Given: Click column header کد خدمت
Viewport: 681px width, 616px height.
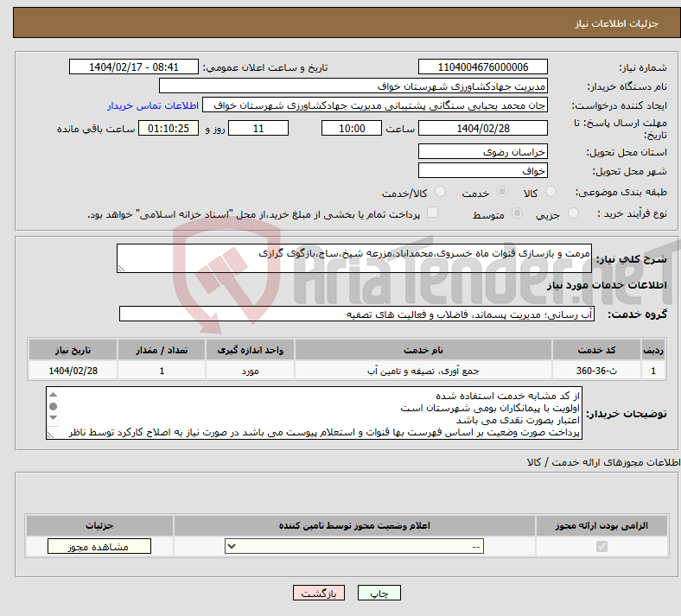Looking at the screenshot, I should (597, 350).
